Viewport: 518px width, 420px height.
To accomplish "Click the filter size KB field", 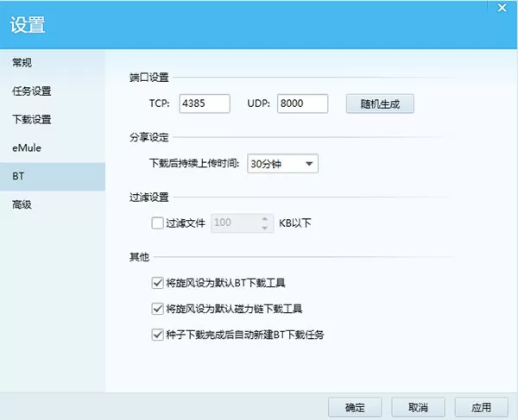I will pyautogui.click(x=242, y=223).
